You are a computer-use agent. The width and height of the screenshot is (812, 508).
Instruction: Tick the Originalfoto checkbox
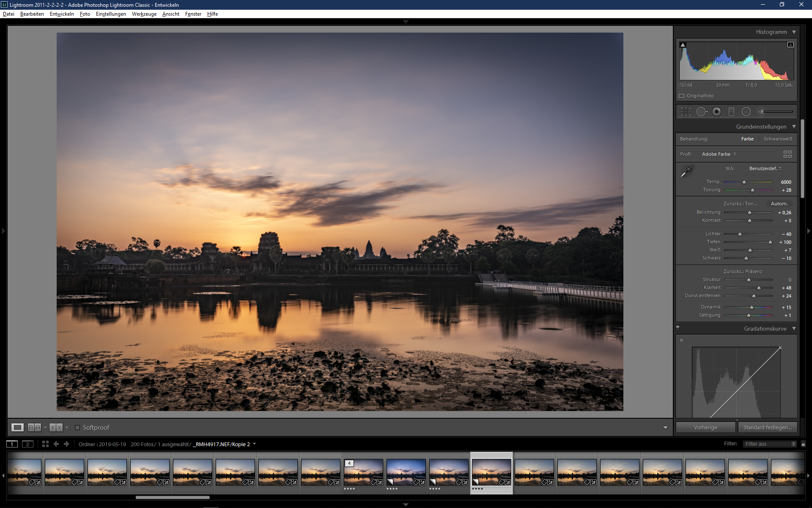click(x=682, y=96)
